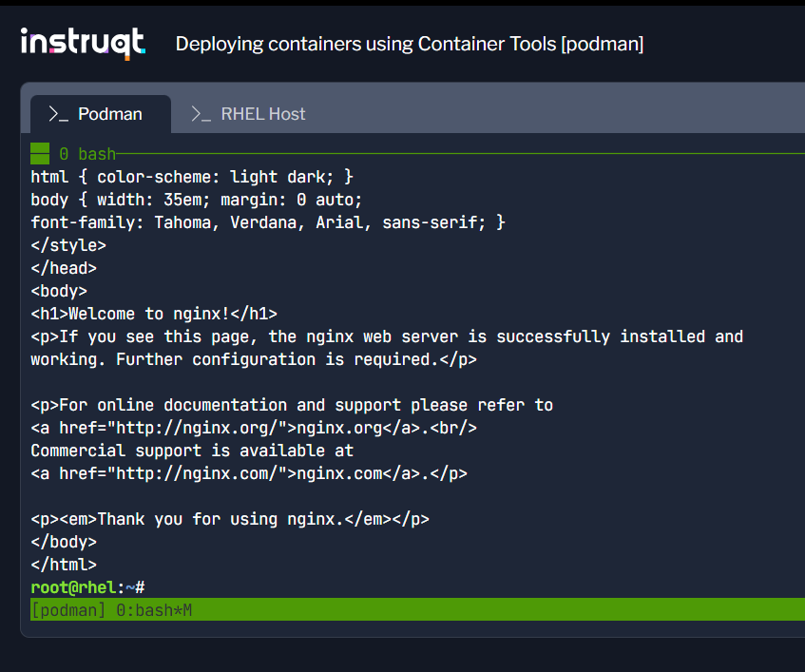The height and width of the screenshot is (672, 805).
Task: Switch to the RHEL Host tab
Action: [262, 113]
